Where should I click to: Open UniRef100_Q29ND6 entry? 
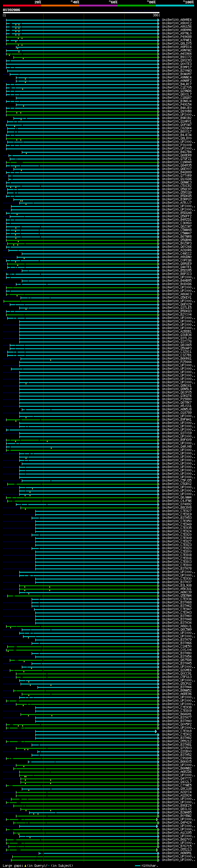(177, 91)
